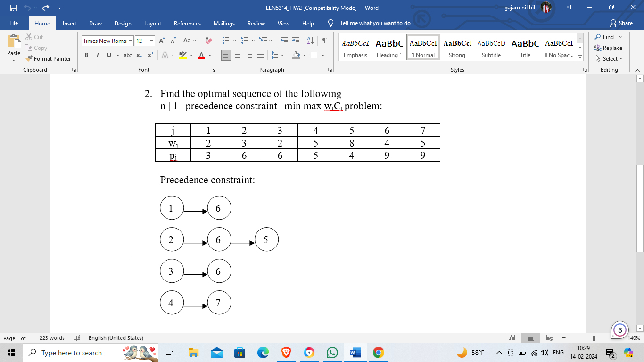Open the Sort dialog
Image resolution: width=644 pixels, height=362 pixels.
coord(310,41)
